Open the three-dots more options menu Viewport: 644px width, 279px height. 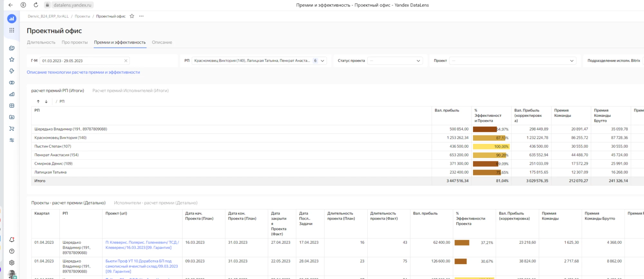click(141, 16)
